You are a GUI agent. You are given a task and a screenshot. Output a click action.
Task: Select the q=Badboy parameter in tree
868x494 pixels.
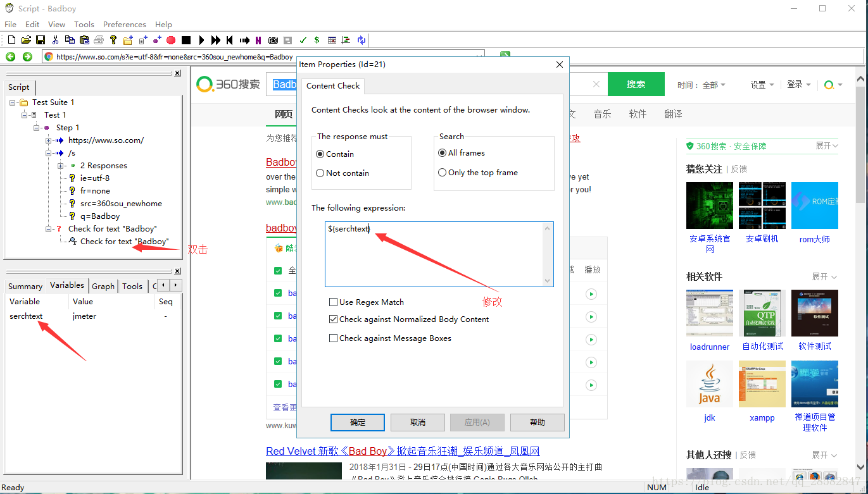100,216
